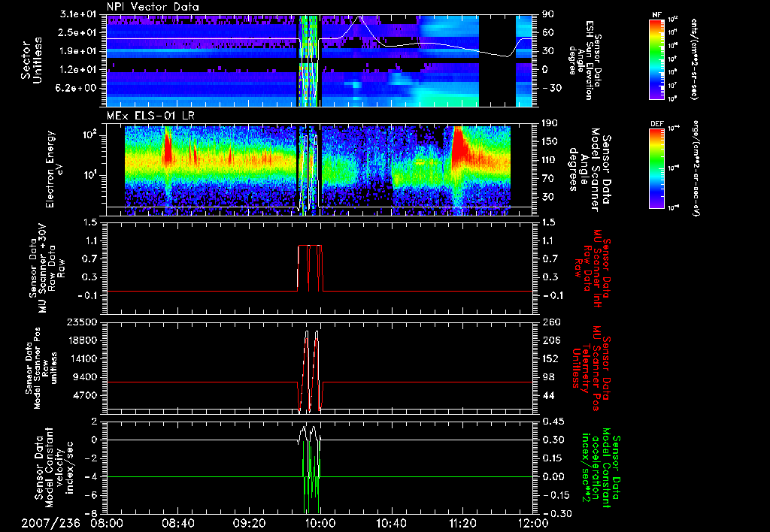Click the '09:20' time axis label
This screenshot has height=532, width=770.
(x=250, y=523)
